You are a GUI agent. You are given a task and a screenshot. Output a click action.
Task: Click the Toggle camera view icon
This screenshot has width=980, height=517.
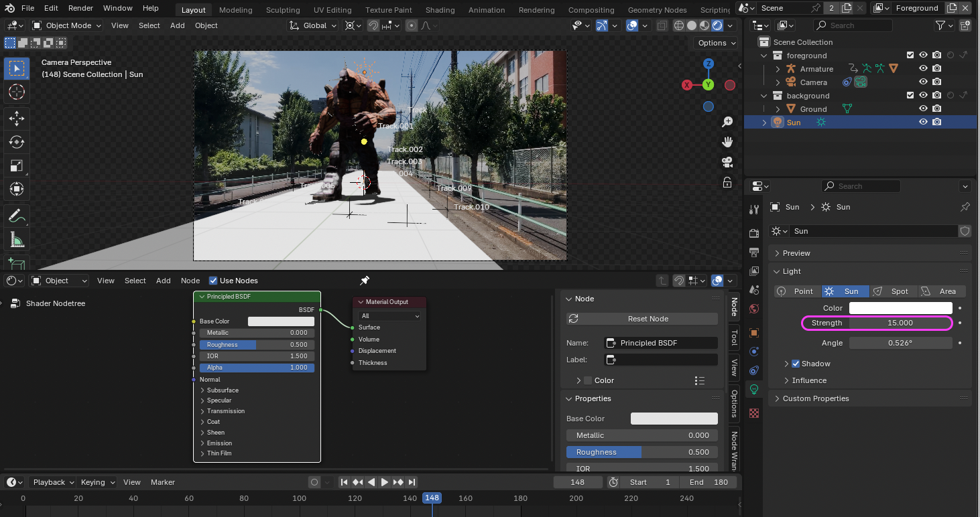click(x=727, y=162)
